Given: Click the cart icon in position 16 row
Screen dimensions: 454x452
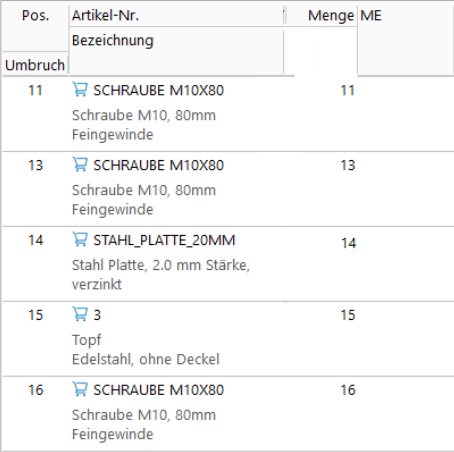Looking at the screenshot, I should tap(80, 389).
